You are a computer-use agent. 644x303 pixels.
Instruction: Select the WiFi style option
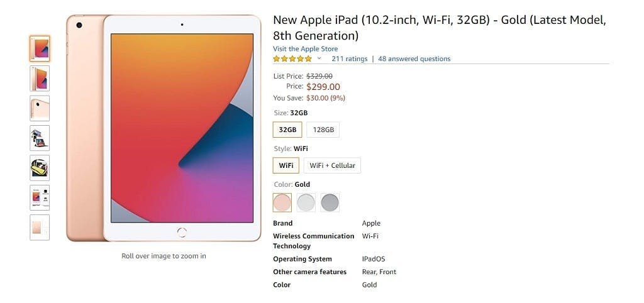286,165
